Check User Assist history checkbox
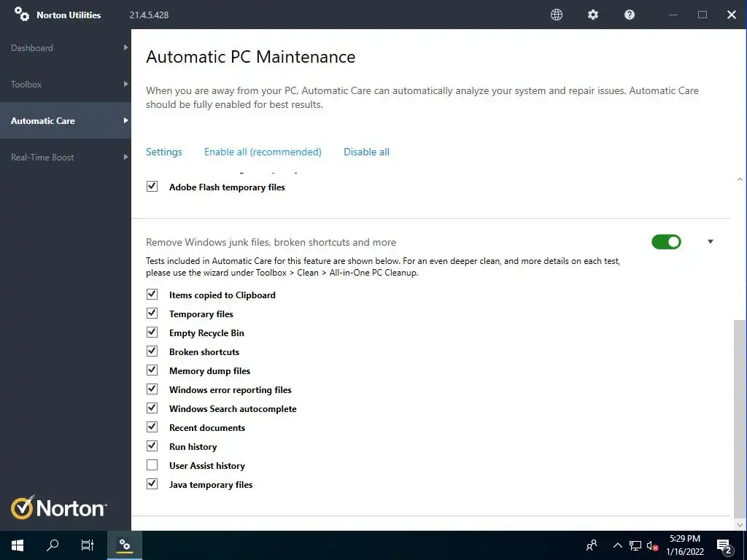 [x=152, y=464]
